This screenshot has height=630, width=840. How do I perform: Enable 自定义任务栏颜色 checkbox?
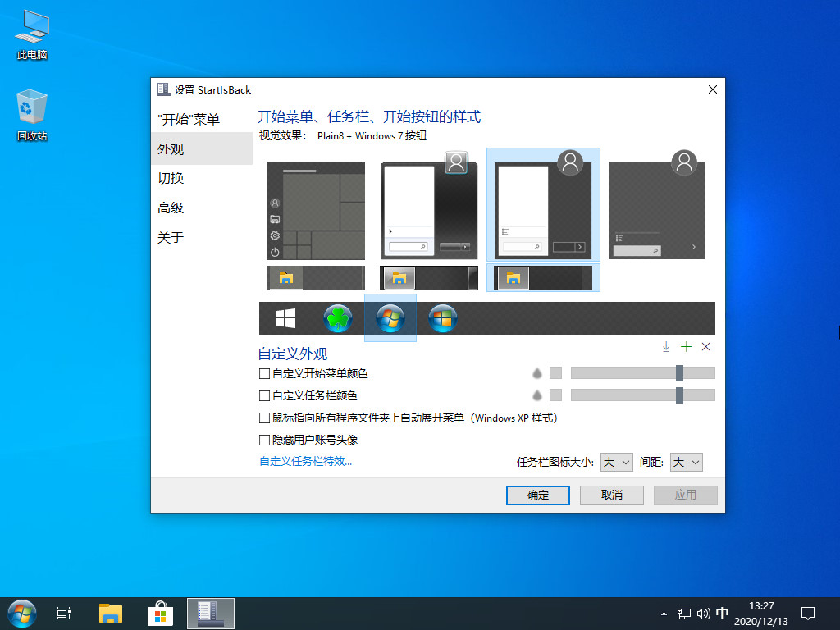click(264, 395)
